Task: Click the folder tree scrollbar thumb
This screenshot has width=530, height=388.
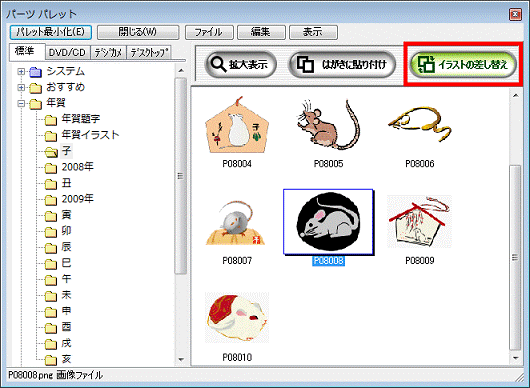Action: pyautogui.click(x=181, y=176)
